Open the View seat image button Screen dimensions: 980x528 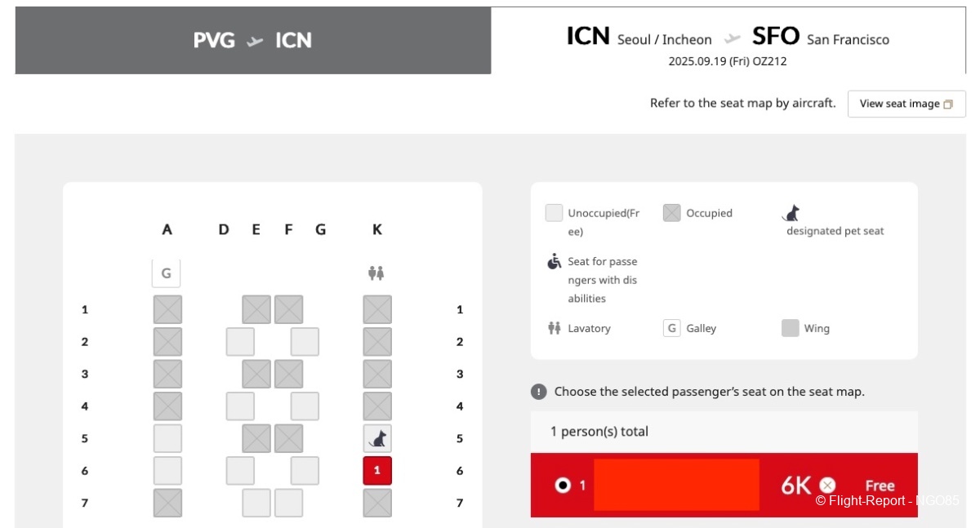coord(906,104)
